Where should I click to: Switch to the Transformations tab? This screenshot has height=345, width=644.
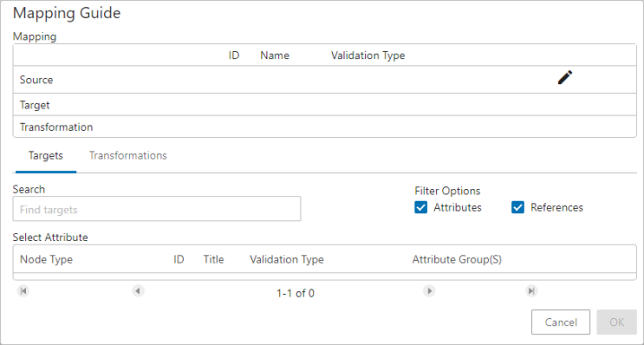(128, 156)
